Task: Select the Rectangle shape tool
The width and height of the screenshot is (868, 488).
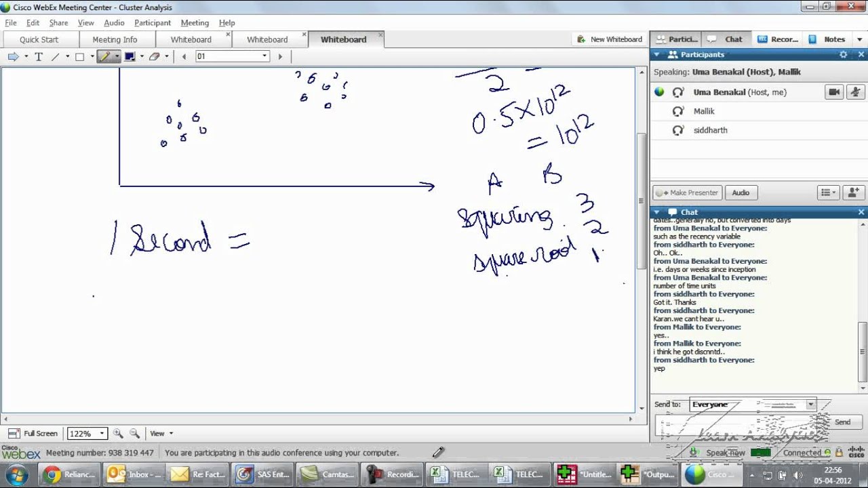Action: (x=79, y=56)
